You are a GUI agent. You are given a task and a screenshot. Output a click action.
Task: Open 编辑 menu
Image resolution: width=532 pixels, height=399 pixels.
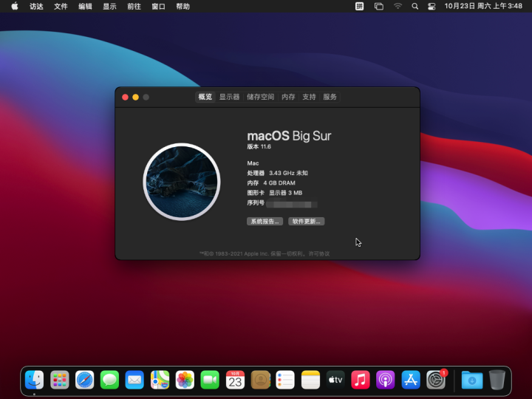85,6
